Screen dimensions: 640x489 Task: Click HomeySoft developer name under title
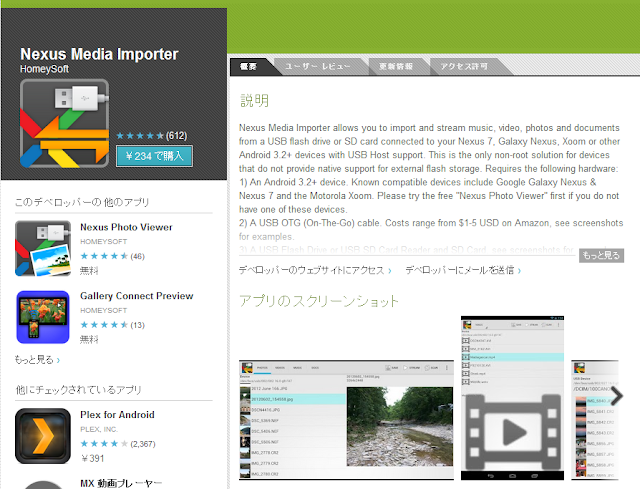[x=44, y=69]
